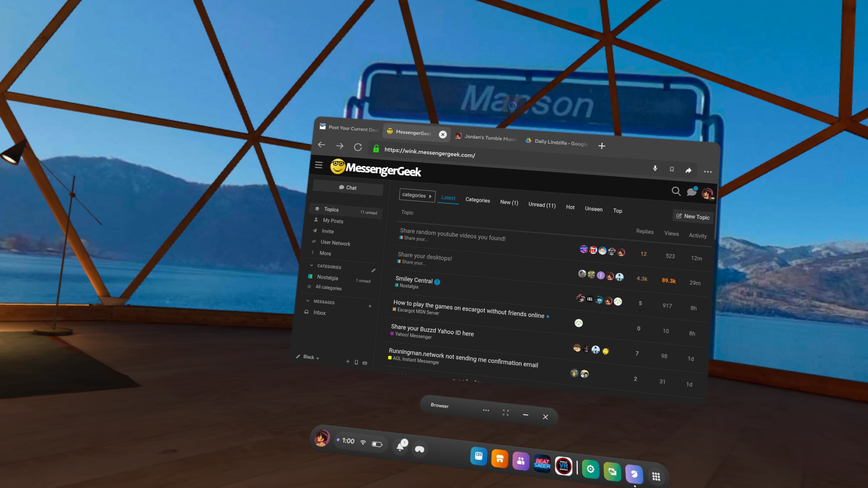The width and height of the screenshot is (868, 488).
Task: Switch to Jordan's Tumble browser tab
Action: pos(486,137)
